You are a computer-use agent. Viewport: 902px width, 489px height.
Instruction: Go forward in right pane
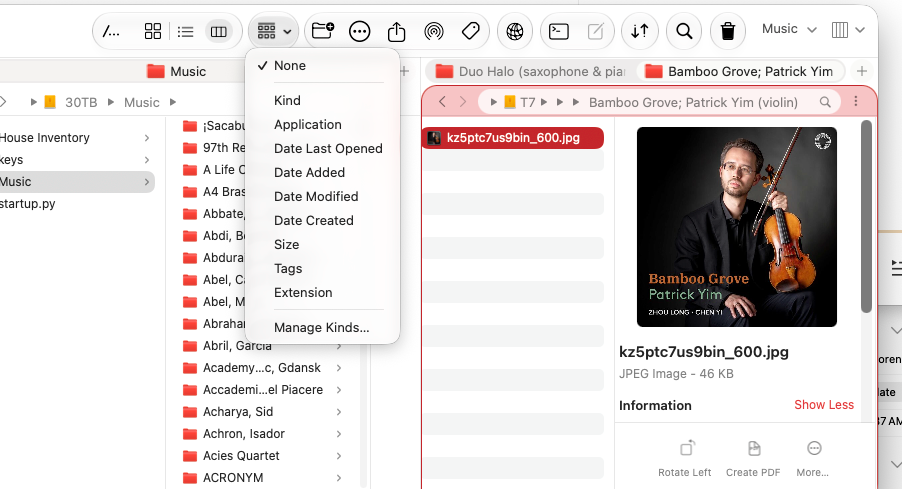pyautogui.click(x=463, y=102)
